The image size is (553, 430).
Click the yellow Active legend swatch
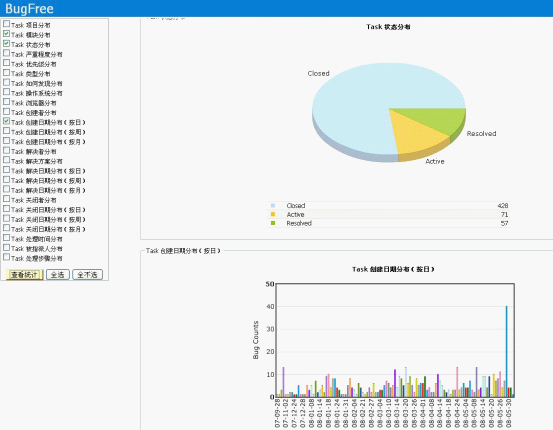[273, 214]
